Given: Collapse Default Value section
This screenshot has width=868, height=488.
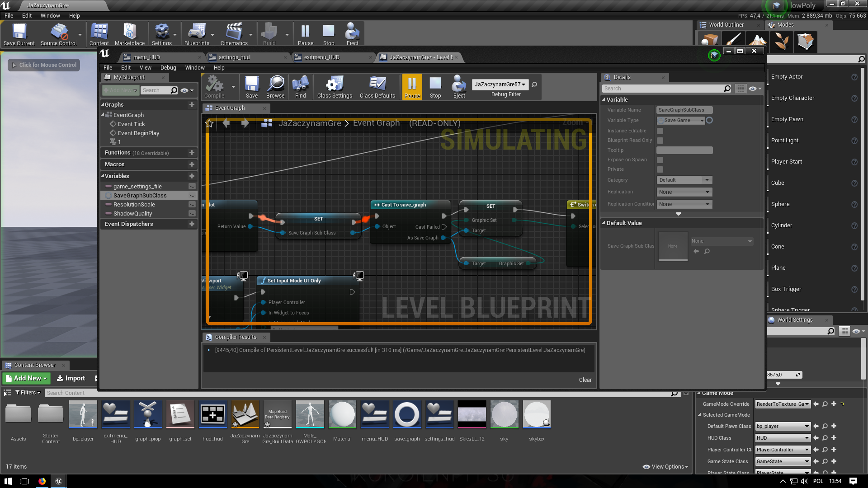Looking at the screenshot, I should click(604, 223).
